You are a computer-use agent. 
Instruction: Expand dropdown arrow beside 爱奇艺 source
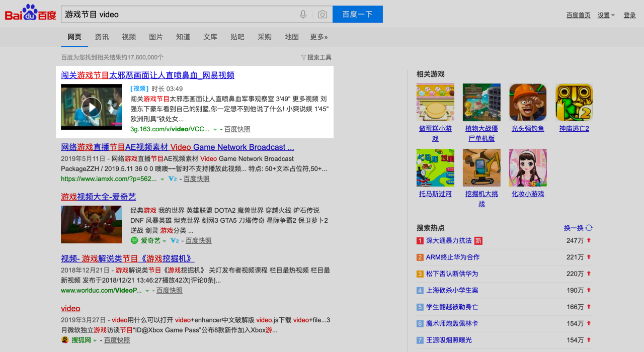click(165, 241)
